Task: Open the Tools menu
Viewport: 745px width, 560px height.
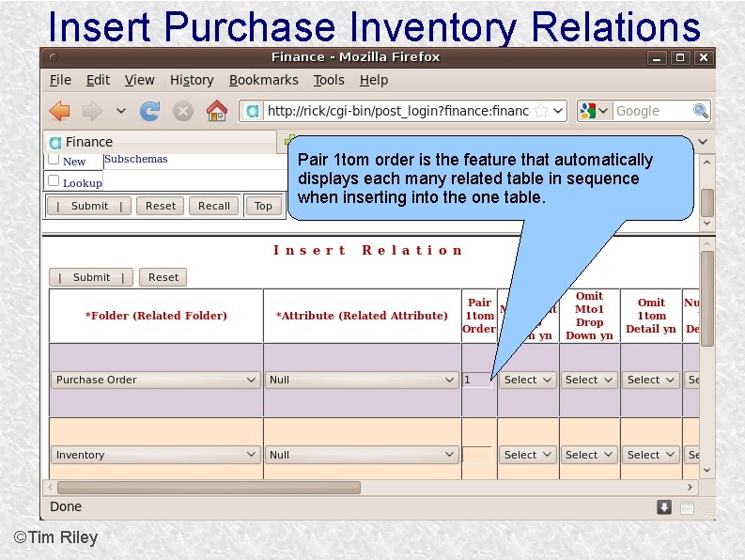Action: point(329,80)
